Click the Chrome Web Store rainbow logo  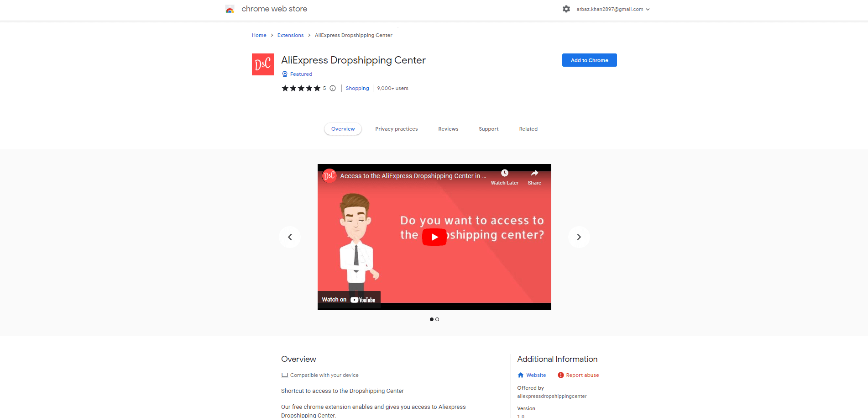click(x=230, y=9)
